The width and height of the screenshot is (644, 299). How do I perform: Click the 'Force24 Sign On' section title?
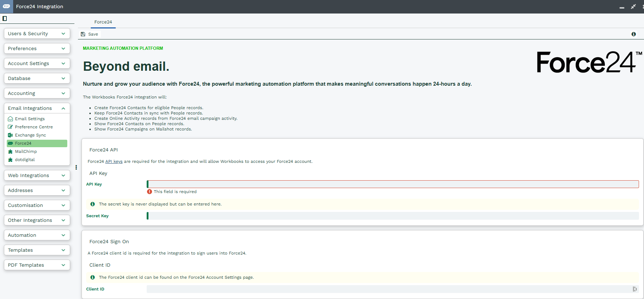click(109, 242)
